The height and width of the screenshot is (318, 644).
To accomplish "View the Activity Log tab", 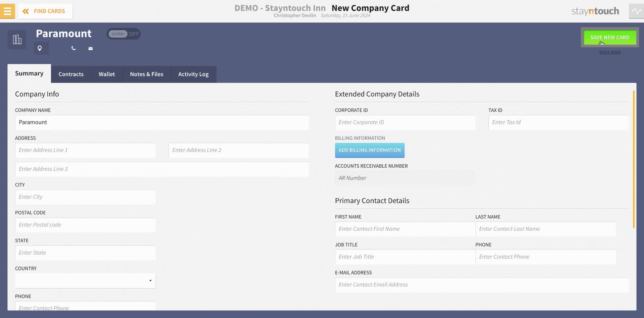I will tap(193, 74).
